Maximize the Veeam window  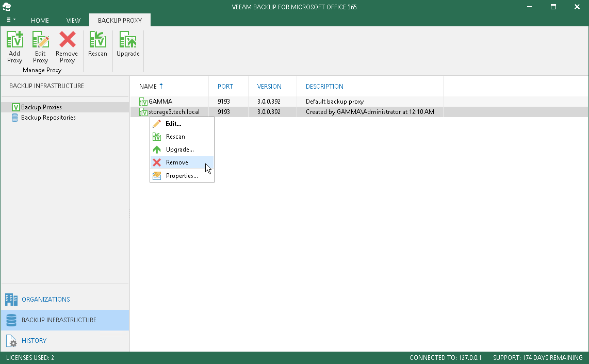[553, 7]
